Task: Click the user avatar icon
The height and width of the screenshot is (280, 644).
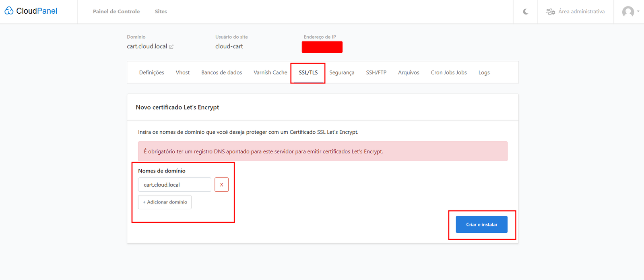Action: (627, 12)
